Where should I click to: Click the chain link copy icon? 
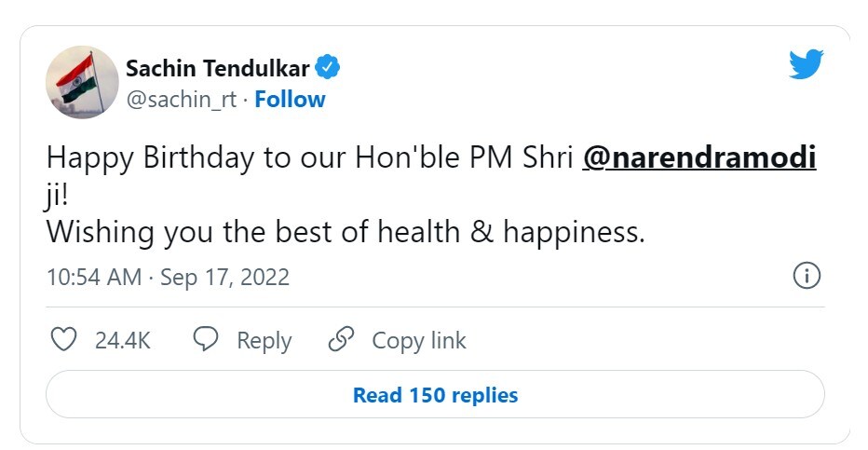coord(342,340)
